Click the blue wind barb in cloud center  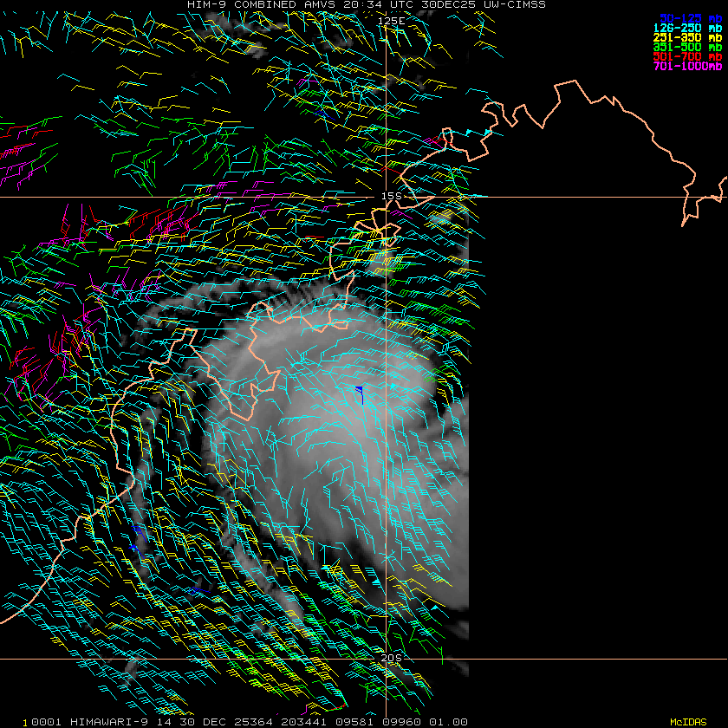(x=360, y=394)
